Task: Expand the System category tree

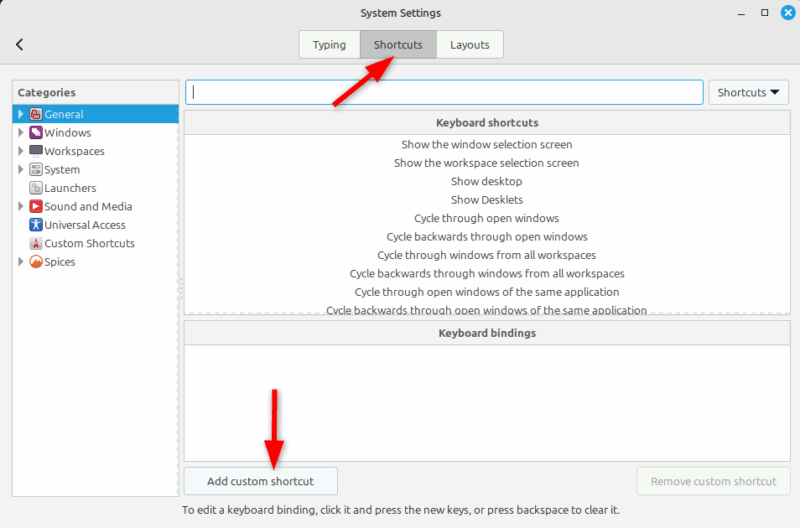Action: tap(20, 169)
